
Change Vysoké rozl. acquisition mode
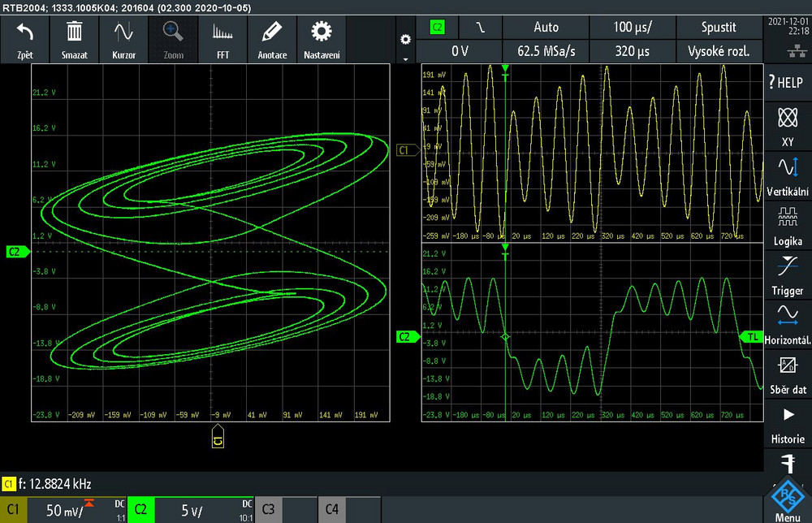pos(719,51)
